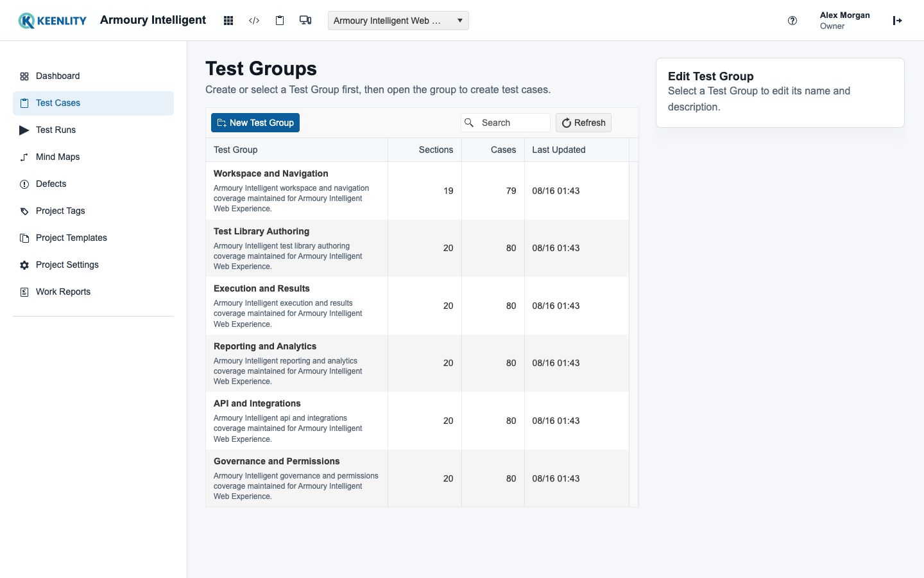This screenshot has width=924, height=578.
Task: Select Test Library Authoring test group
Action: click(x=417, y=249)
